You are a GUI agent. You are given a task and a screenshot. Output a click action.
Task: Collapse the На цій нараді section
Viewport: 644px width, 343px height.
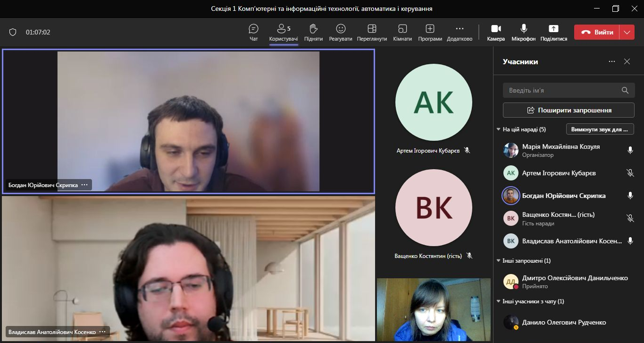point(499,129)
